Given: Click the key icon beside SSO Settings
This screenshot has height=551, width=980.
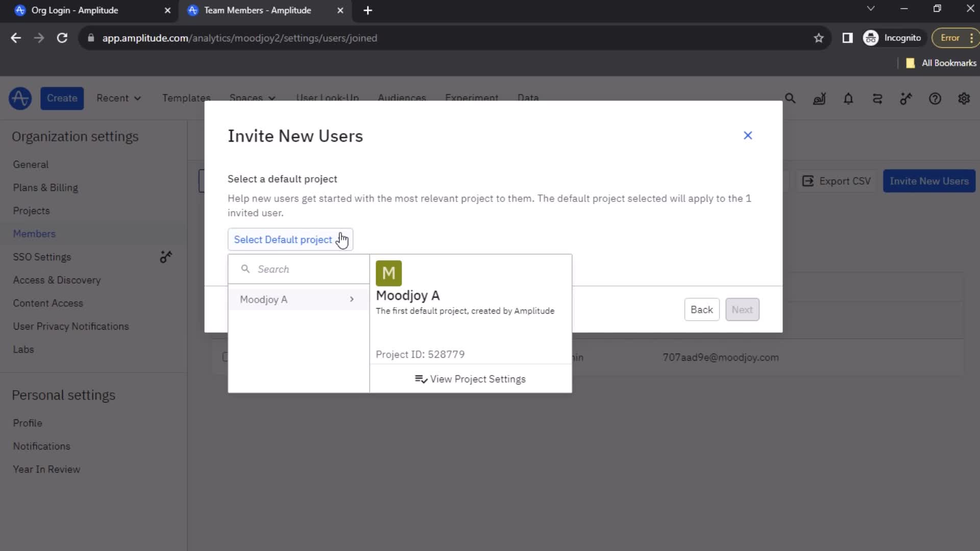Looking at the screenshot, I should point(166,257).
